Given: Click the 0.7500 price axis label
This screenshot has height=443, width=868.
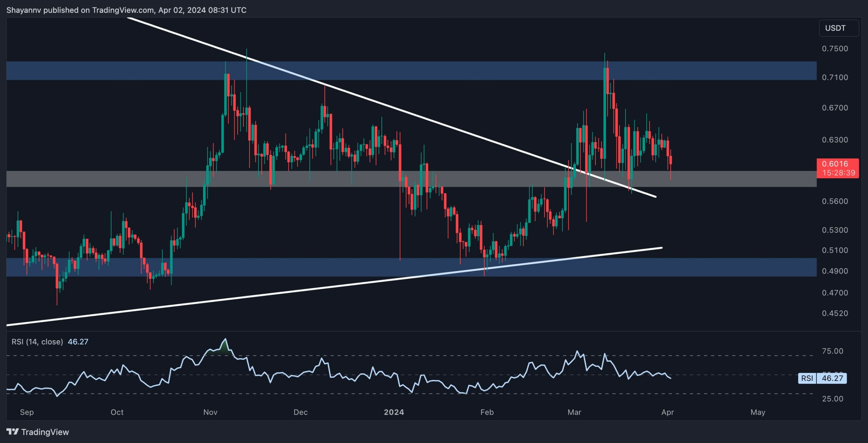Looking at the screenshot, I should point(835,48).
